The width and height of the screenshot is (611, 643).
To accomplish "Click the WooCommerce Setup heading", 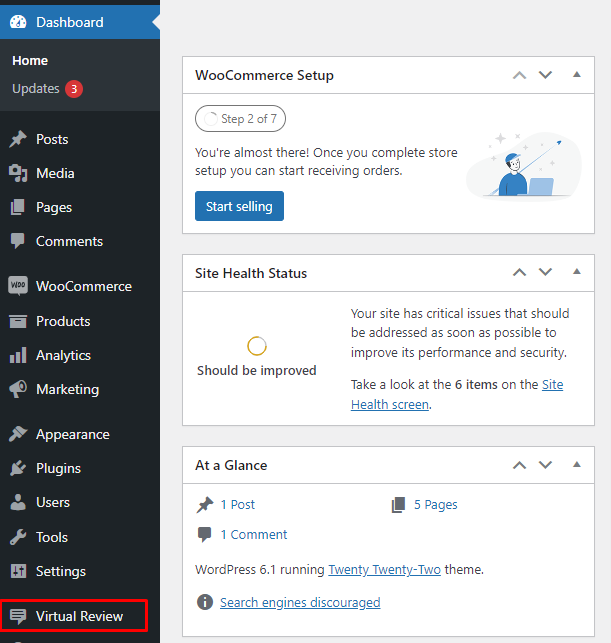I will click(x=264, y=75).
